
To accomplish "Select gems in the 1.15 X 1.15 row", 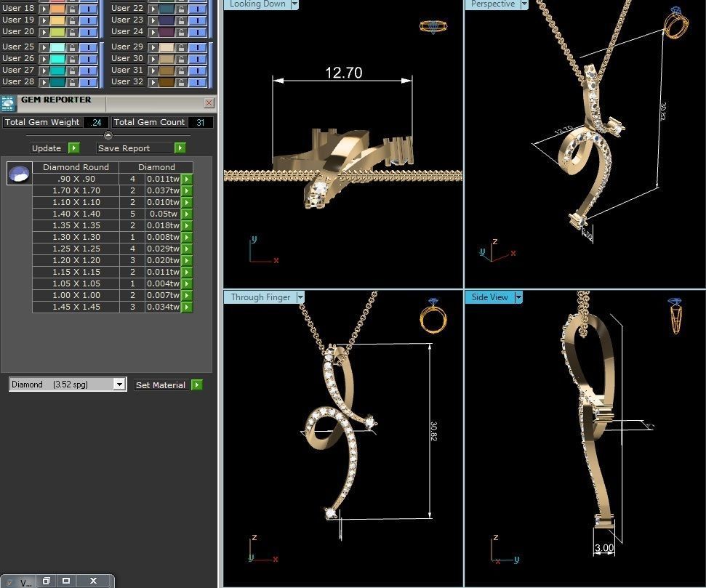I will (x=187, y=272).
